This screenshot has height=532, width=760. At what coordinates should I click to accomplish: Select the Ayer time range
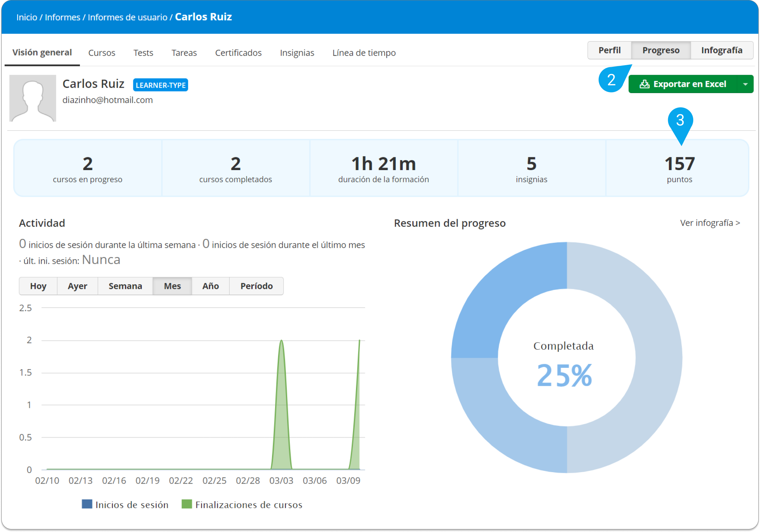pos(77,286)
